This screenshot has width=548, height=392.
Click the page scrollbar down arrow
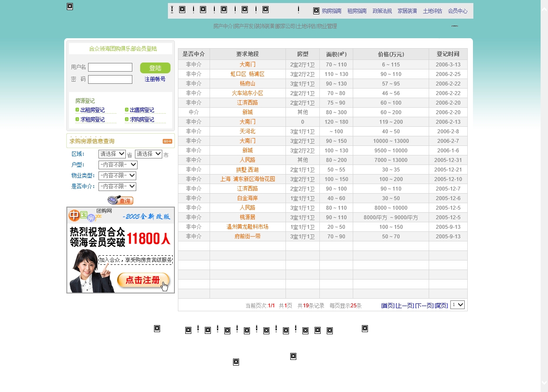coord(544,382)
